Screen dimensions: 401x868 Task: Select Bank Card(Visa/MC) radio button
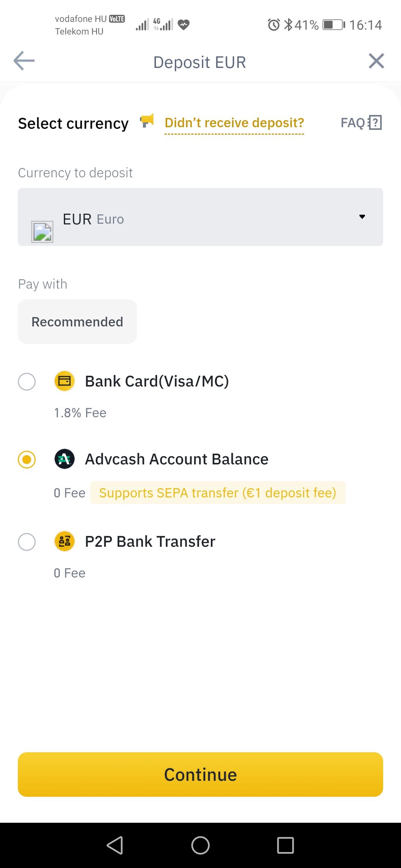tap(27, 382)
